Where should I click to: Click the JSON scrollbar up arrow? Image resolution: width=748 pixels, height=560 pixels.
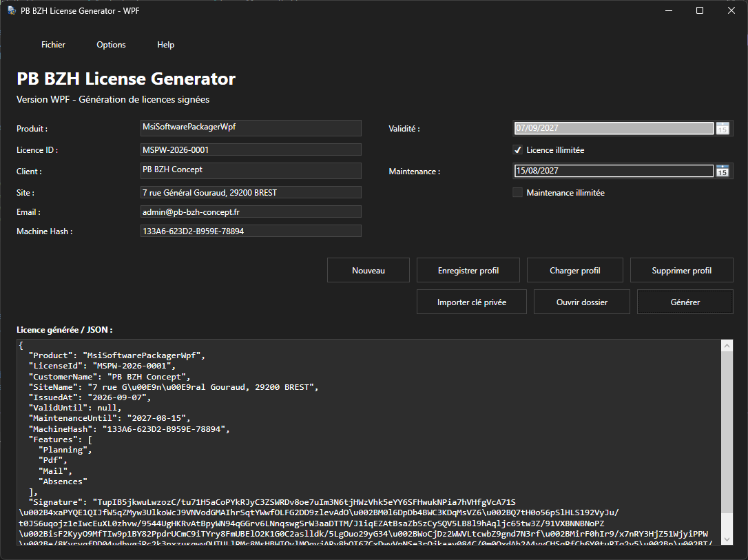click(727, 346)
